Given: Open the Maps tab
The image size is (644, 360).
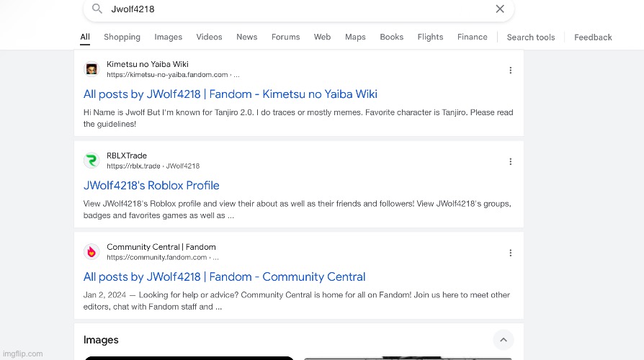Looking at the screenshot, I should click(x=355, y=37).
